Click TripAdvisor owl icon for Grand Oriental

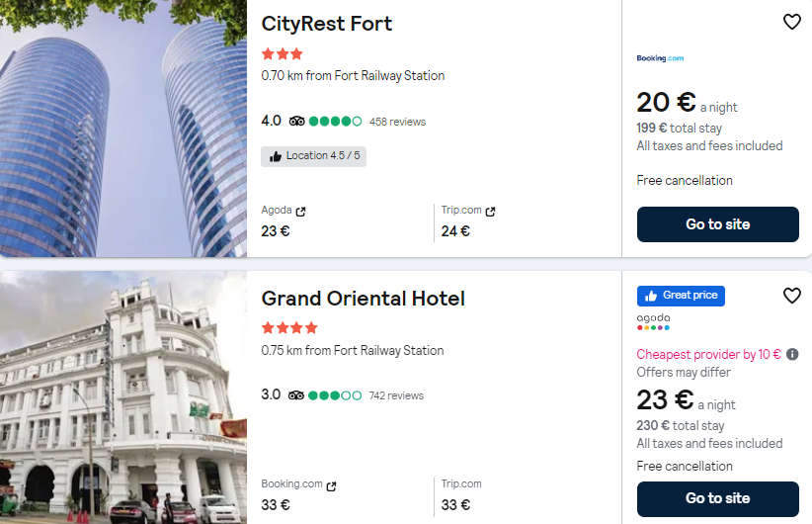tap(296, 395)
